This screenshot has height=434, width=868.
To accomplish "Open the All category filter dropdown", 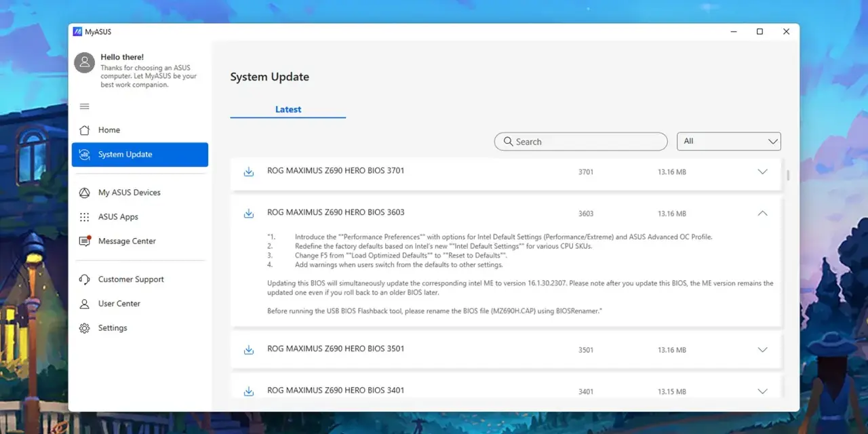I will pos(729,141).
